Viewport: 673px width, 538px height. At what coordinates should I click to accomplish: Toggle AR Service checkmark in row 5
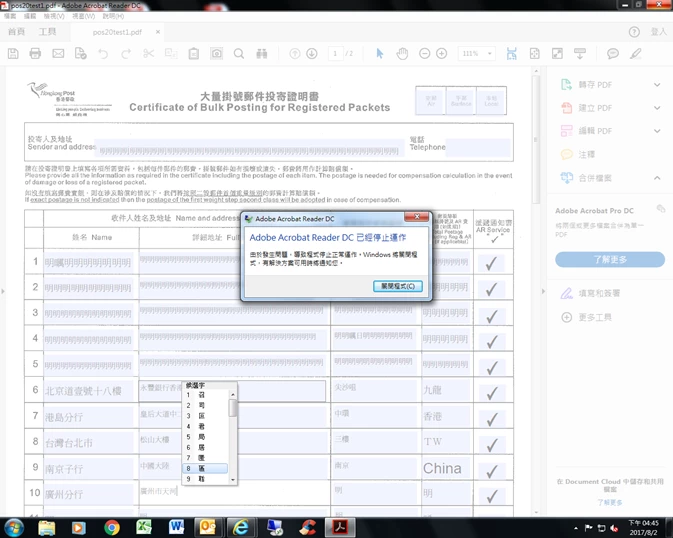491,367
